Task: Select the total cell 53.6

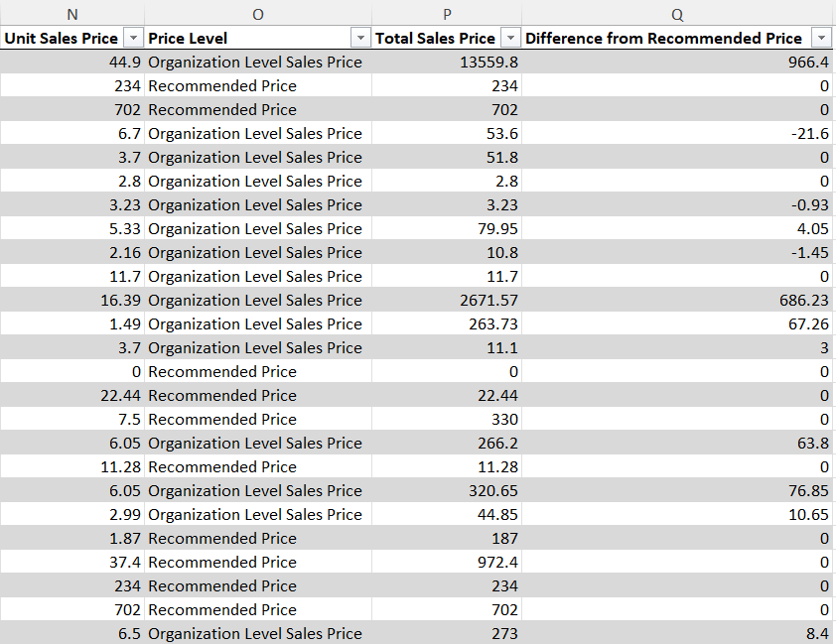Action: coord(447,134)
